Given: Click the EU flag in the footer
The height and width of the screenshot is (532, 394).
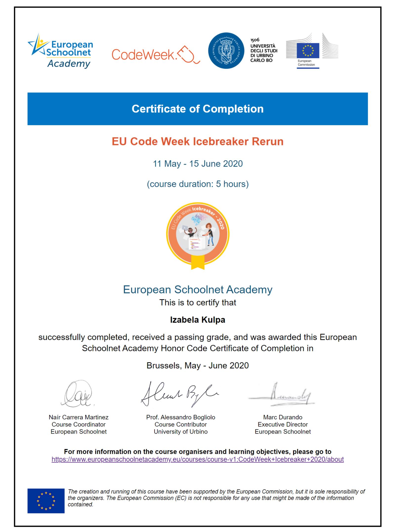Looking at the screenshot, I should pyautogui.click(x=46, y=501).
